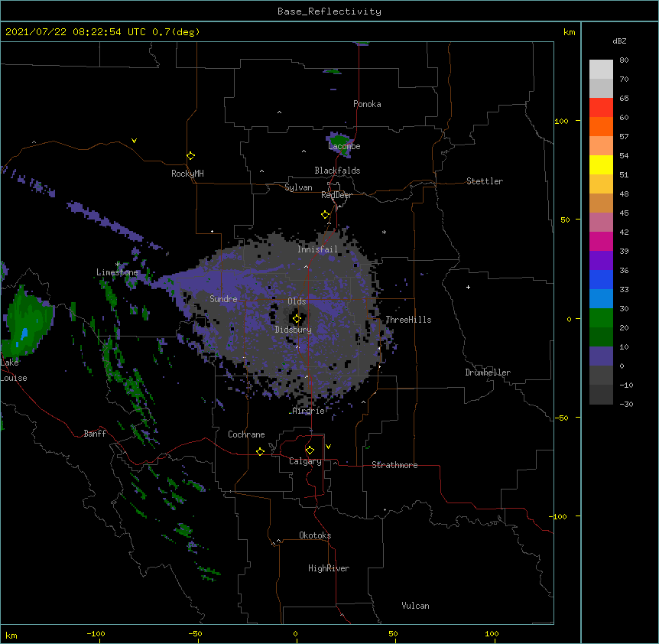Click the legend value 80
Viewport: 659px width, 644px height.
click(x=624, y=60)
